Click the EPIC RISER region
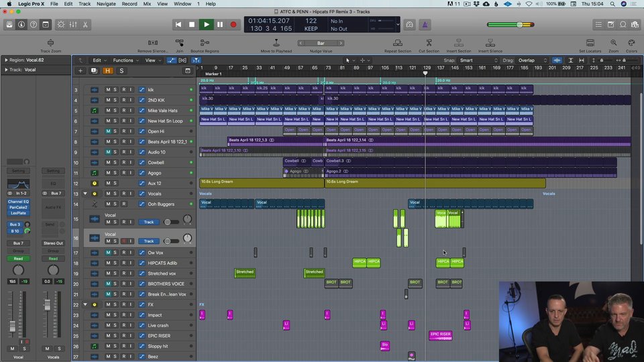Screen dimensions: 644x362 point(441,335)
